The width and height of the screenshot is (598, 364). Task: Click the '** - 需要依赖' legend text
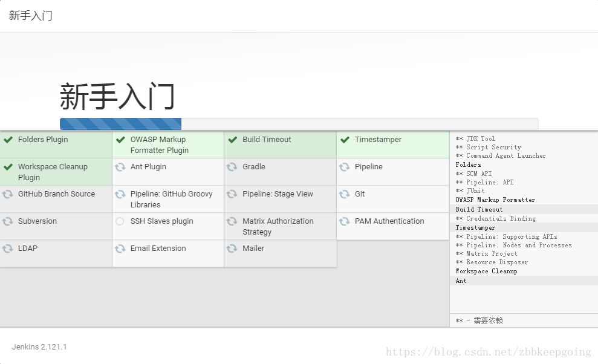point(479,320)
